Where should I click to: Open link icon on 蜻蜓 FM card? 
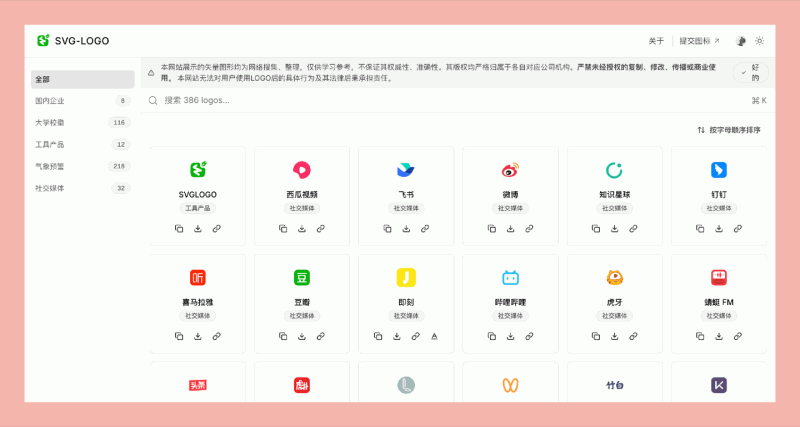coord(738,336)
